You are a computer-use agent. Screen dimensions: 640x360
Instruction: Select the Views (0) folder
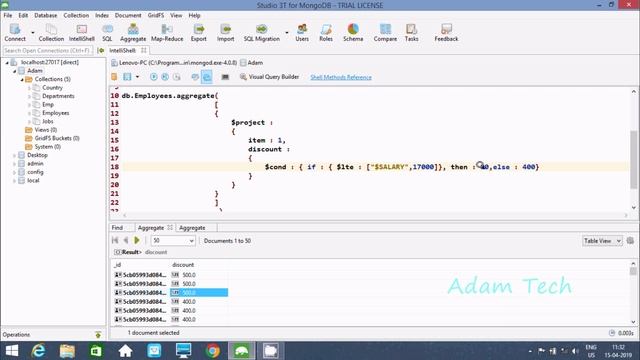click(x=46, y=130)
